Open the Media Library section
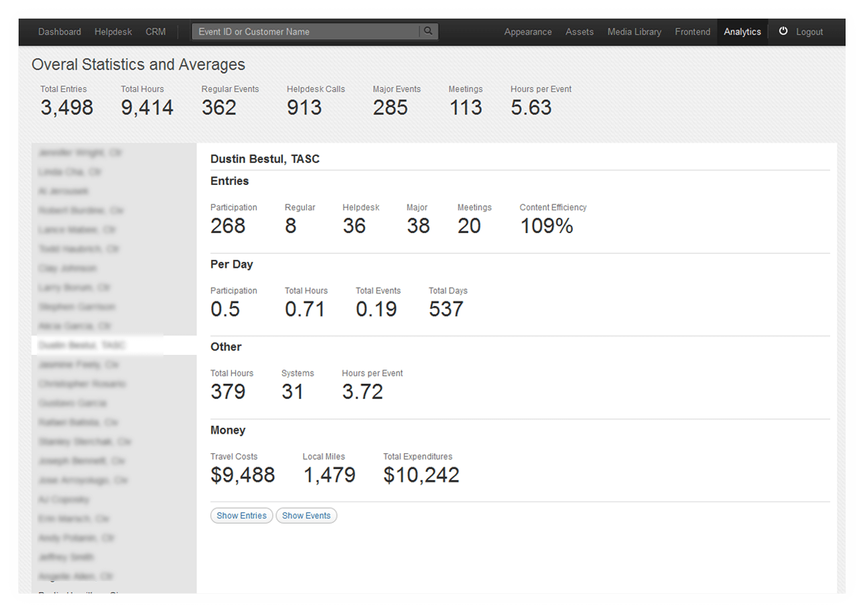865x616 pixels. (x=634, y=31)
